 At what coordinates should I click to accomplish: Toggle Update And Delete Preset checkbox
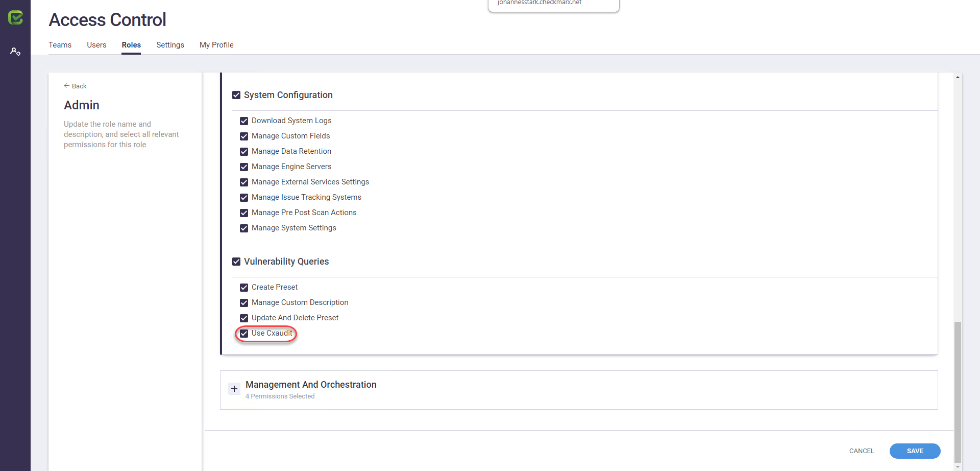[x=244, y=318]
